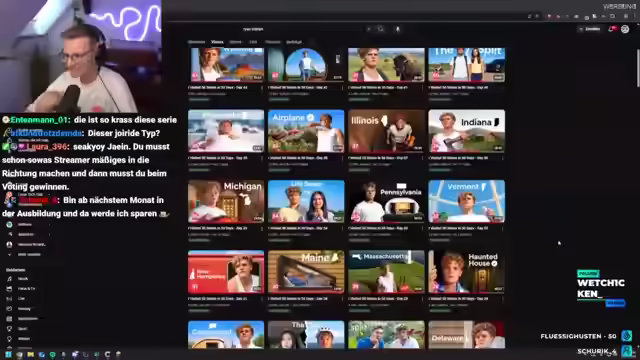Open the New Hampshire video thumbnail
The height and width of the screenshot is (360, 640).
pyautogui.click(x=226, y=272)
